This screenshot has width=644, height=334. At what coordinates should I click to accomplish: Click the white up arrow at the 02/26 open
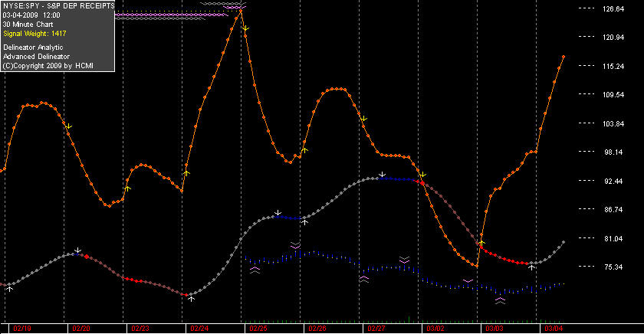point(304,221)
